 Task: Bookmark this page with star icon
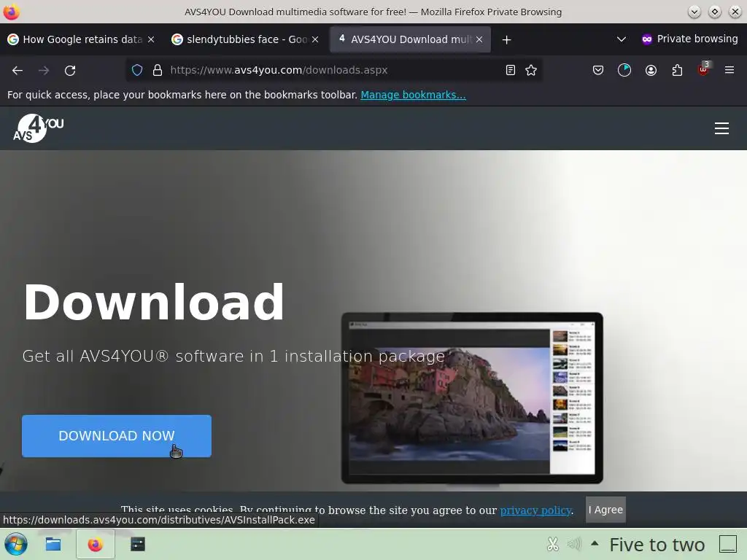(531, 71)
